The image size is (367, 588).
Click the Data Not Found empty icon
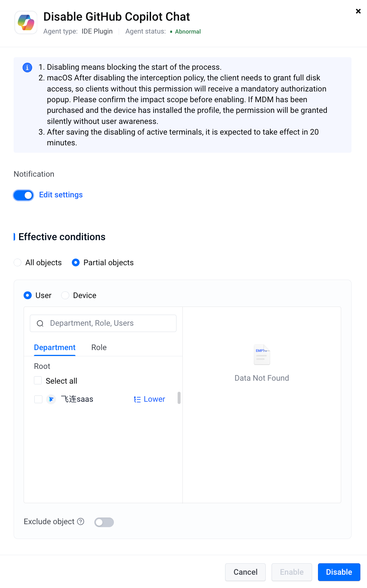262,354
